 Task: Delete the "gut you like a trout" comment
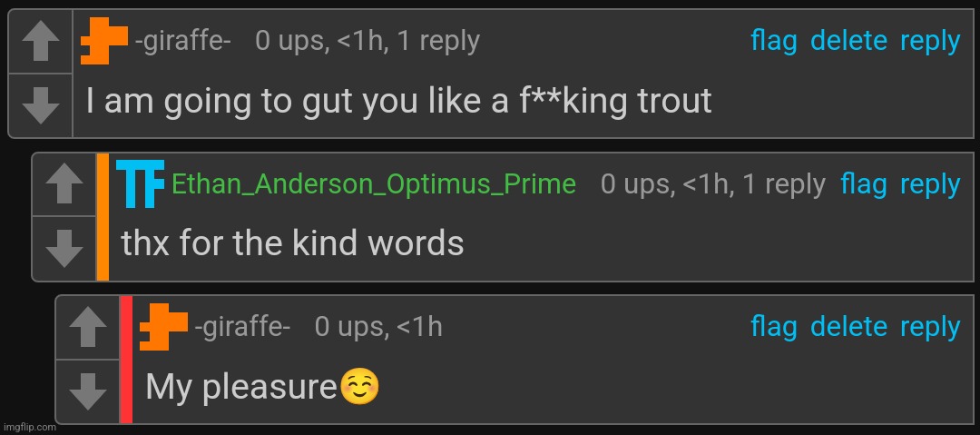(x=848, y=41)
